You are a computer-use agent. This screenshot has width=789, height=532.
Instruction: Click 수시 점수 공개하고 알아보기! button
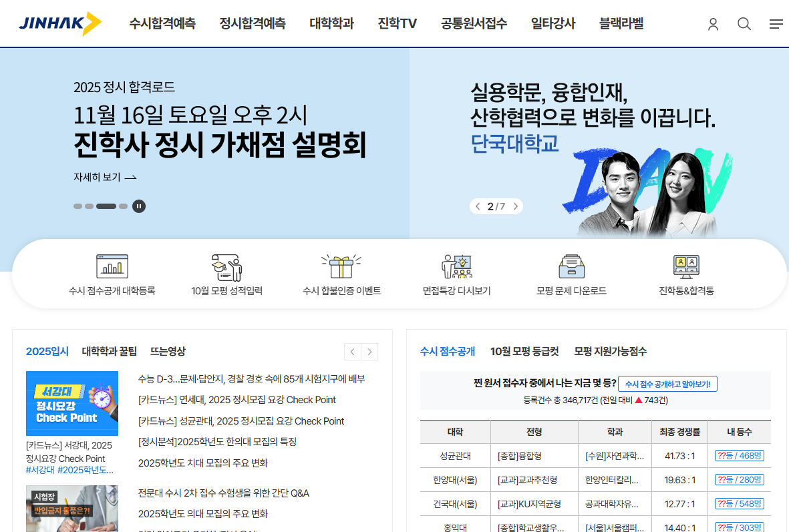coord(667,384)
